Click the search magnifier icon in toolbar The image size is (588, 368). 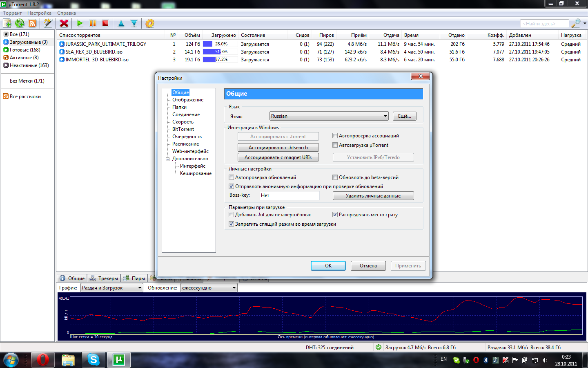(576, 23)
